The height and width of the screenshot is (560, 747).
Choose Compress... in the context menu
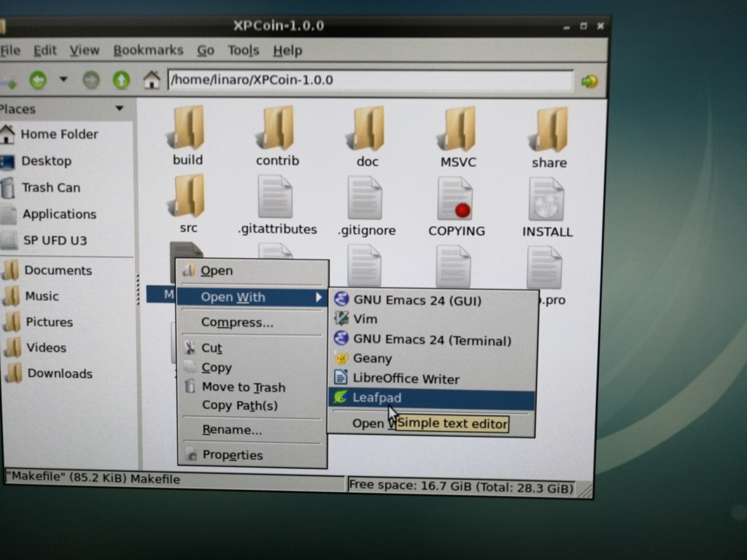pos(252,322)
